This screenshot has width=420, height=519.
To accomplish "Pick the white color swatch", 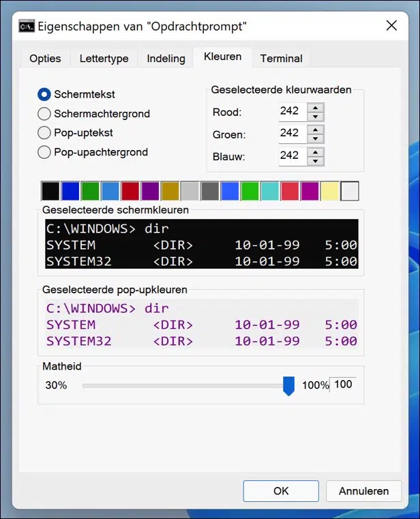I will point(350,191).
